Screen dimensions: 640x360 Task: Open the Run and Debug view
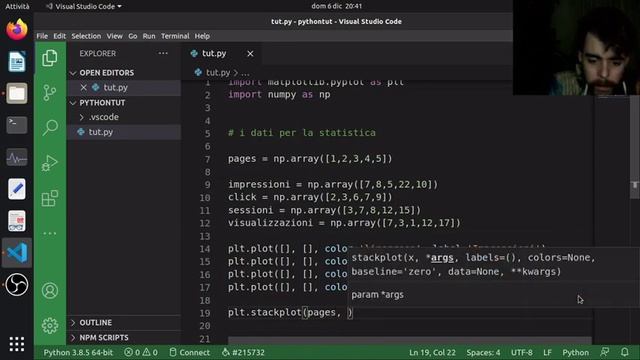(x=50, y=163)
